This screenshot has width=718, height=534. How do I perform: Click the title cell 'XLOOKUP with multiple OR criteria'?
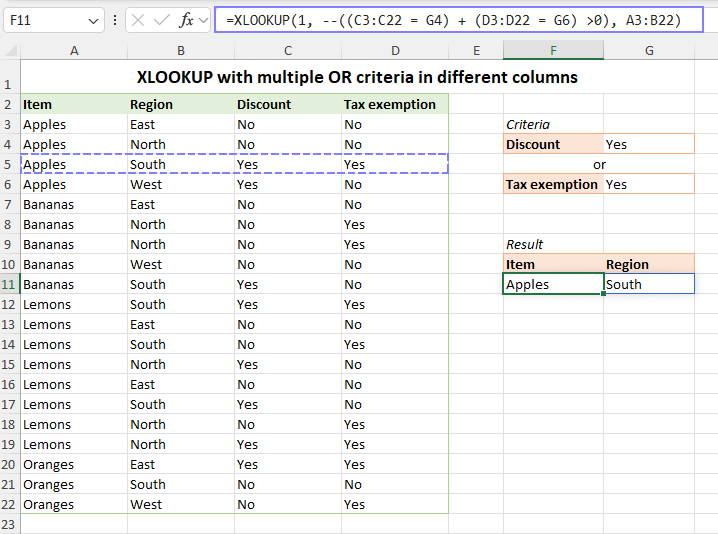pyautogui.click(x=357, y=77)
